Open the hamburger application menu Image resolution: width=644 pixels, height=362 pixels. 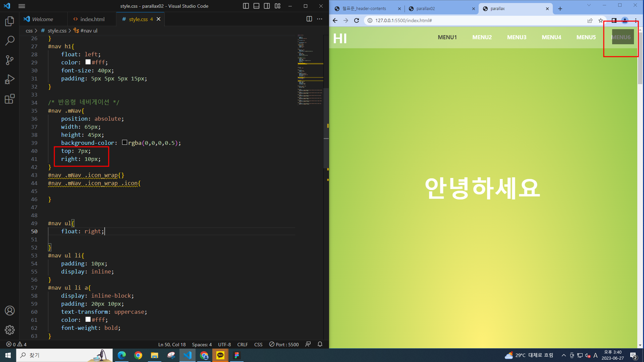point(22,6)
